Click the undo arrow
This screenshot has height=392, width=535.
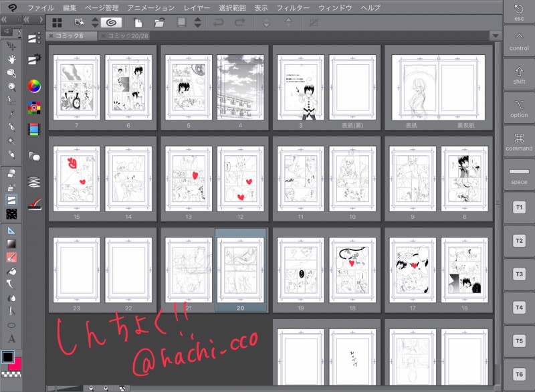pyautogui.click(x=219, y=23)
